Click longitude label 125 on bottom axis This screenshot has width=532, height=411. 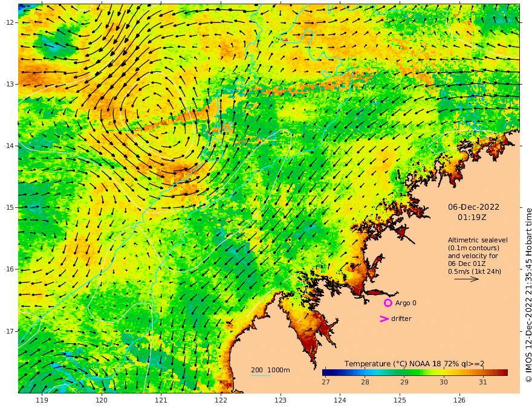(400, 401)
